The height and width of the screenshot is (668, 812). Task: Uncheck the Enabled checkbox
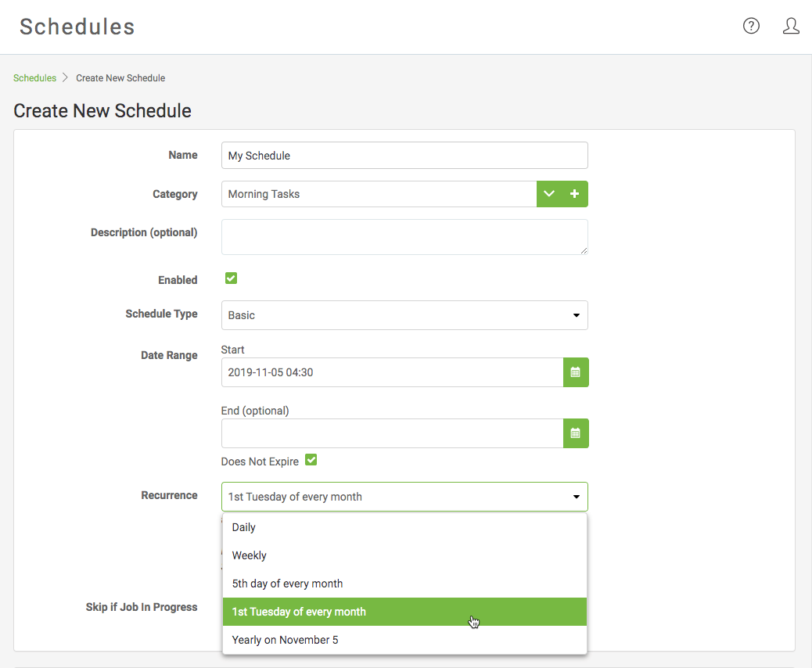coord(231,278)
